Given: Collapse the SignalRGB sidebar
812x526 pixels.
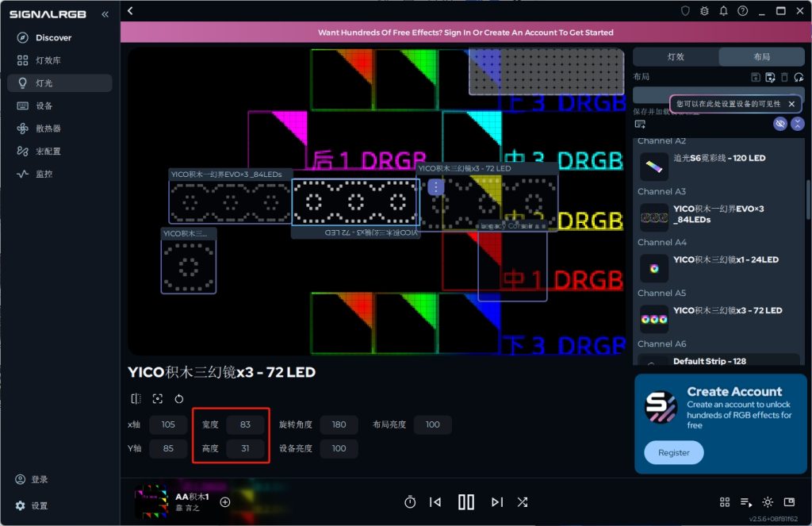Looking at the screenshot, I should click(x=105, y=14).
